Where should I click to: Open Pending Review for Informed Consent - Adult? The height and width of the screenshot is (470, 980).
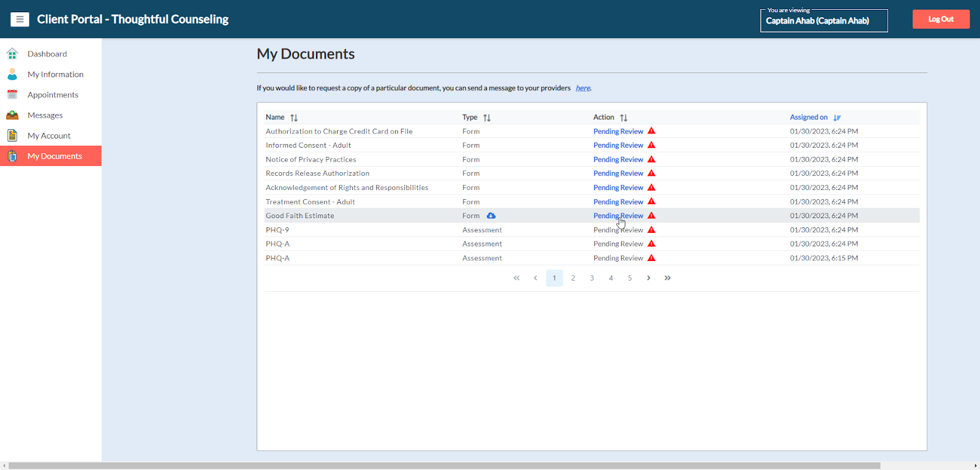click(618, 145)
